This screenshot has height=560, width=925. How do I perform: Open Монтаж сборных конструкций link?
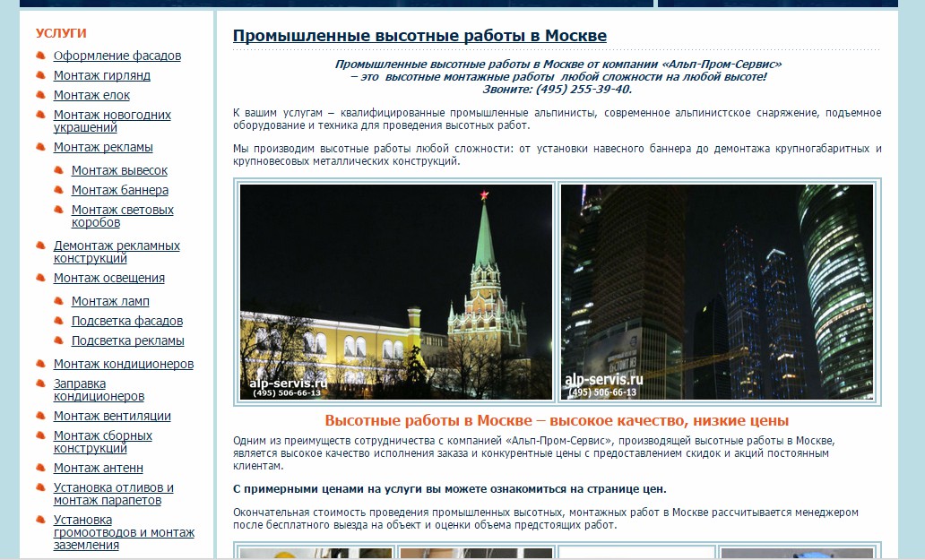[103, 442]
